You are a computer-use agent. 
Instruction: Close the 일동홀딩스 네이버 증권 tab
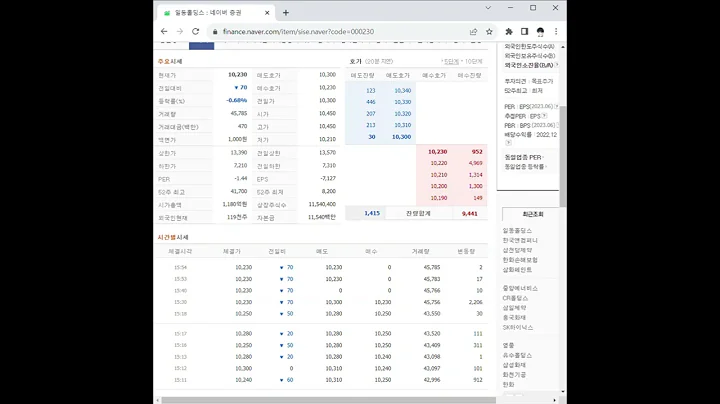point(267,13)
